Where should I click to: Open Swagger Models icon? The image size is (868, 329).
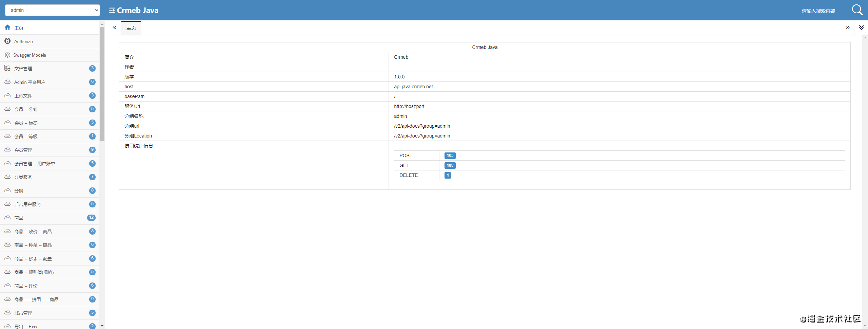pyautogui.click(x=7, y=55)
